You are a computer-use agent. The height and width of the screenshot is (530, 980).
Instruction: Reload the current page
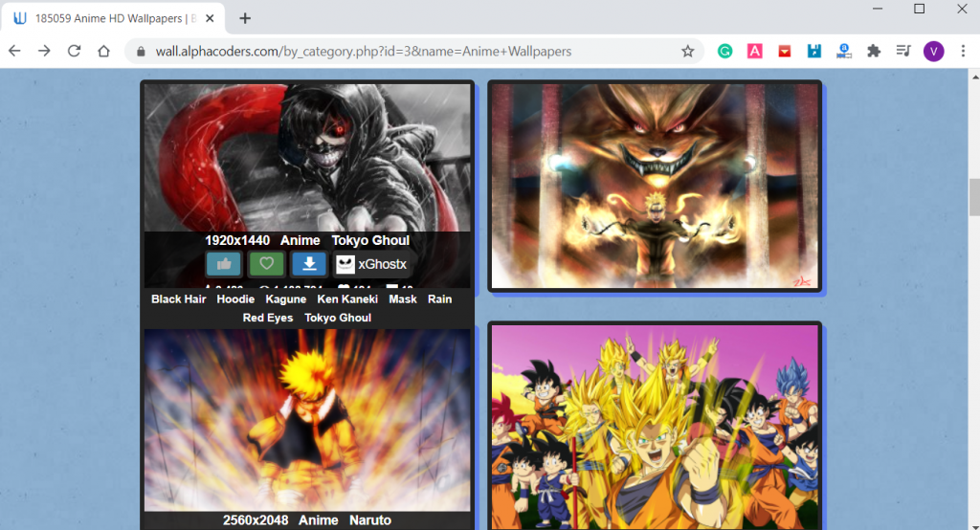(74, 52)
